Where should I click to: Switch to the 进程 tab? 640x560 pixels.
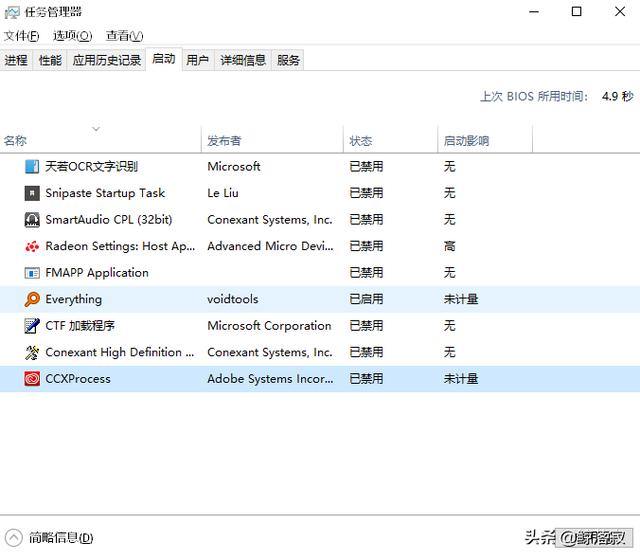(x=16, y=60)
